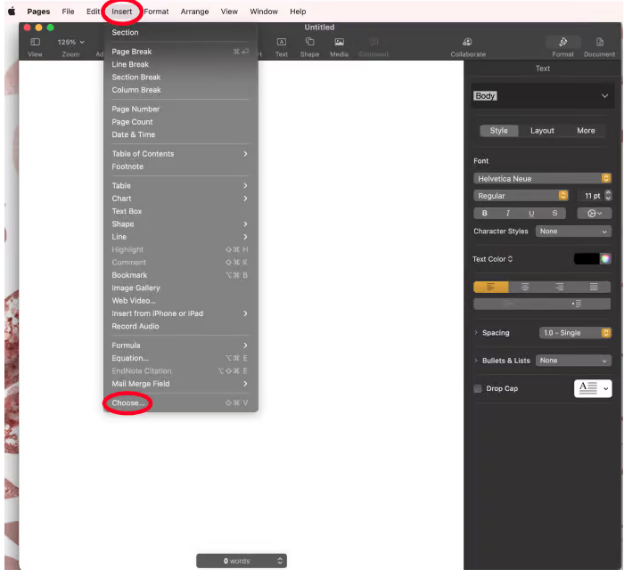Open the 125% Zoom dropdown
624x578 pixels.
point(70,42)
